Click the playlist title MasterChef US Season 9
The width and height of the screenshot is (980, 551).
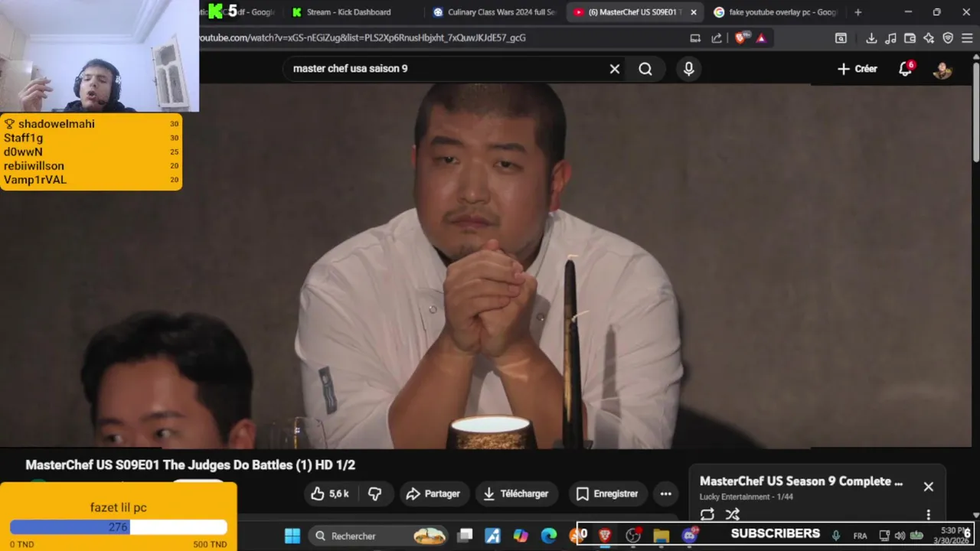pos(801,481)
